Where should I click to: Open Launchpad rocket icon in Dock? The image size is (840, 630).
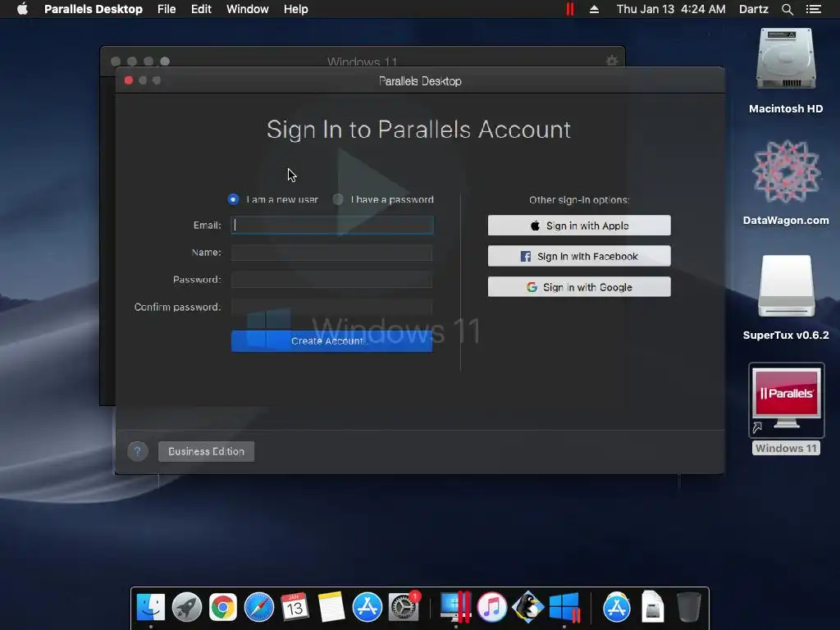187,608
